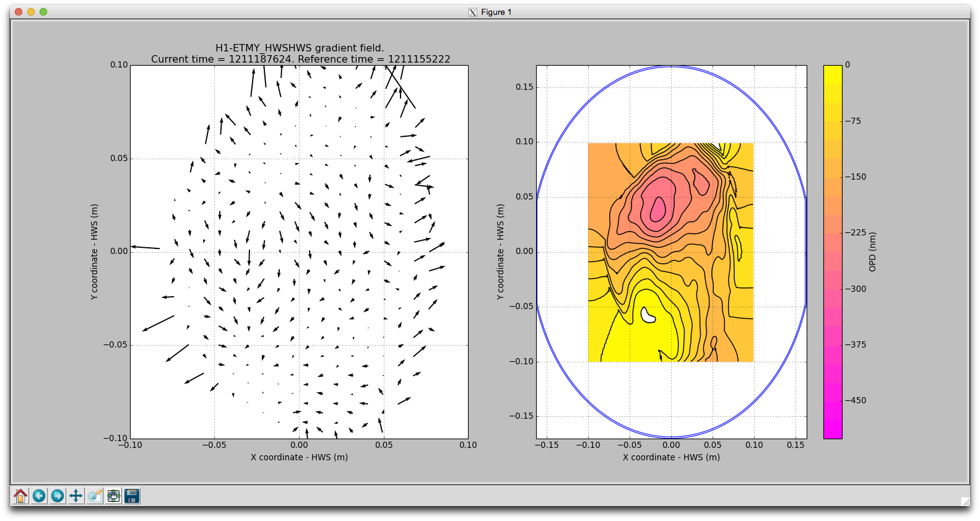
Task: Activate the Pan axes tool
Action: coord(76,496)
